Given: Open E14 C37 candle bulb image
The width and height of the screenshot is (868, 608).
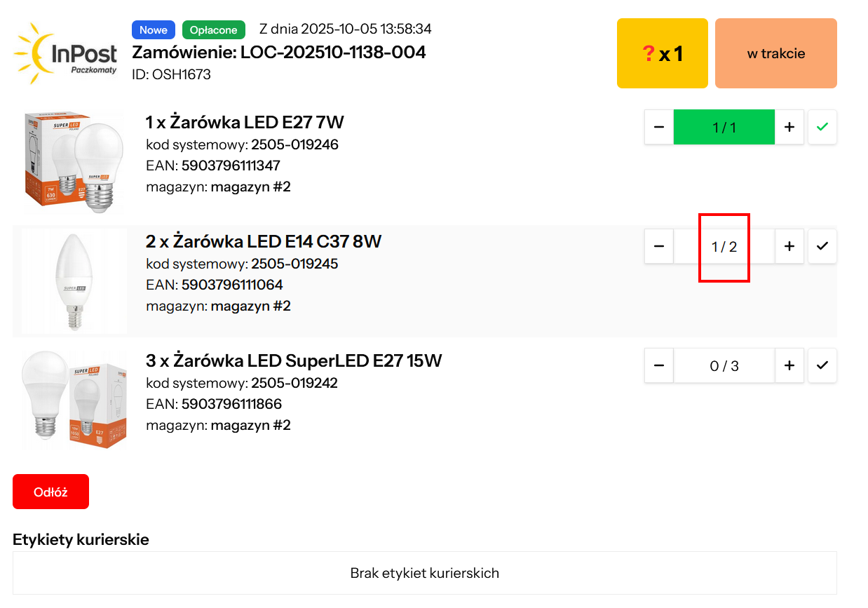Looking at the screenshot, I should tap(74, 281).
